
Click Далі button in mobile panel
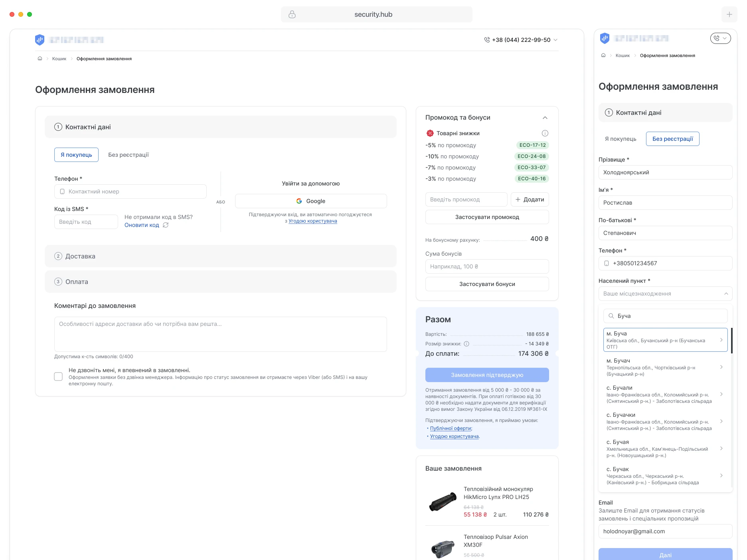[666, 555]
